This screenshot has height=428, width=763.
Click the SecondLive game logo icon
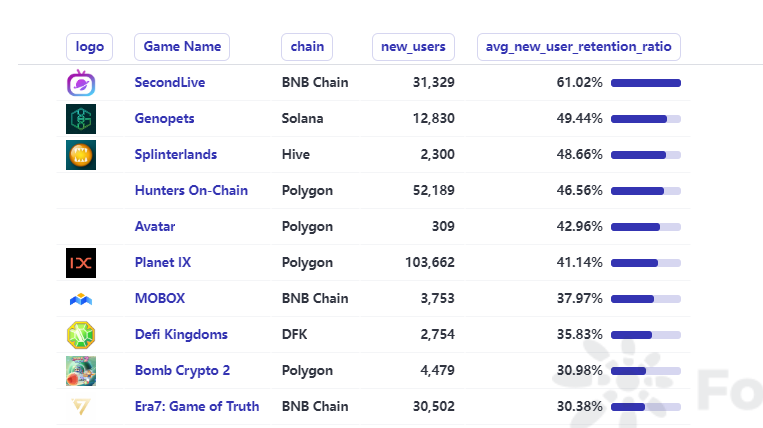80,84
